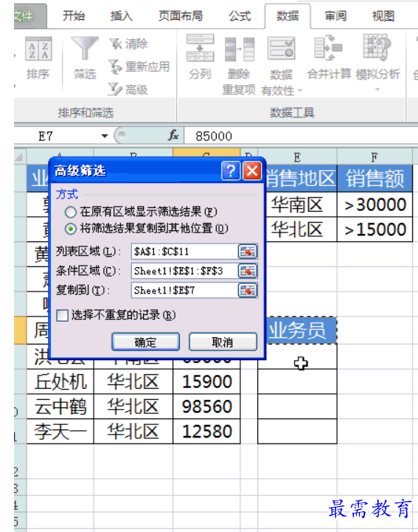The height and width of the screenshot is (532, 418).
Task: Click cell 华北区 in column E
Action: point(300,229)
